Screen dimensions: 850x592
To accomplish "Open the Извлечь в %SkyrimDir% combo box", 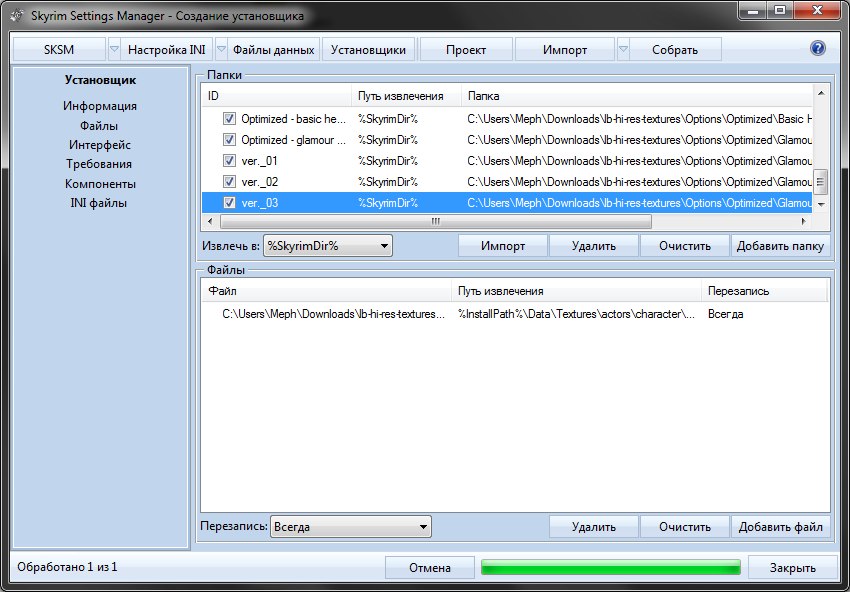I will 327,246.
